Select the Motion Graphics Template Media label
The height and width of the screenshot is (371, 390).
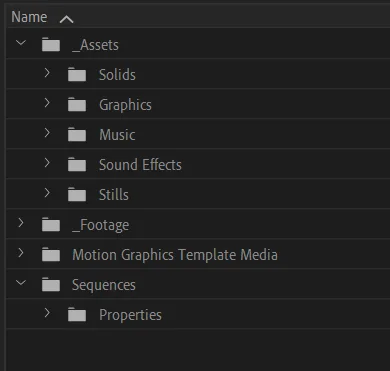point(175,255)
